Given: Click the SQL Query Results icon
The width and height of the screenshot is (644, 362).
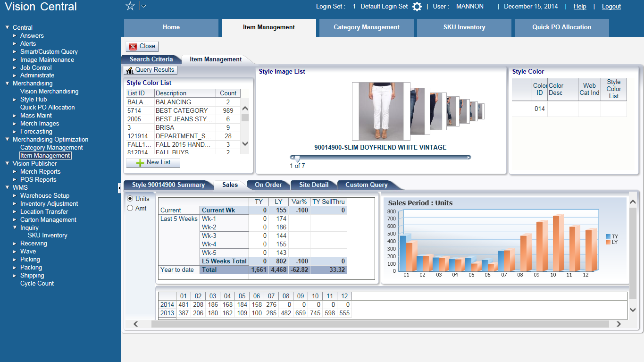Looking at the screenshot, I should click(x=129, y=70).
